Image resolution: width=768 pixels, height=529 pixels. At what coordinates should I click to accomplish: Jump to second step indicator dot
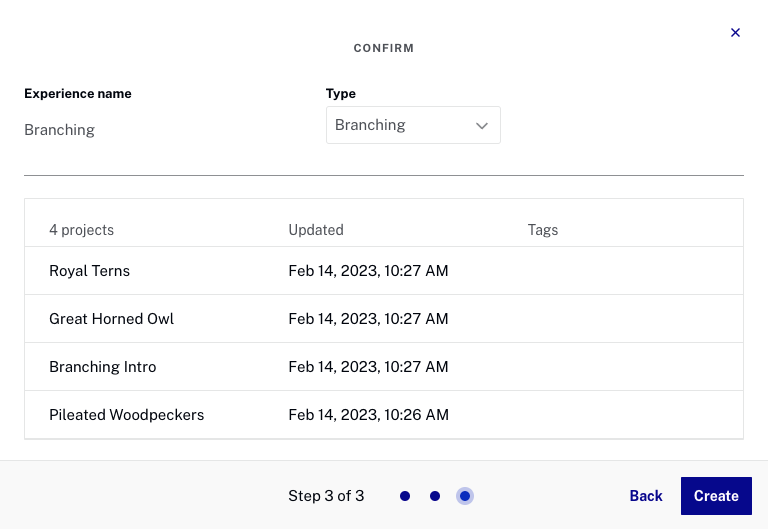(435, 496)
